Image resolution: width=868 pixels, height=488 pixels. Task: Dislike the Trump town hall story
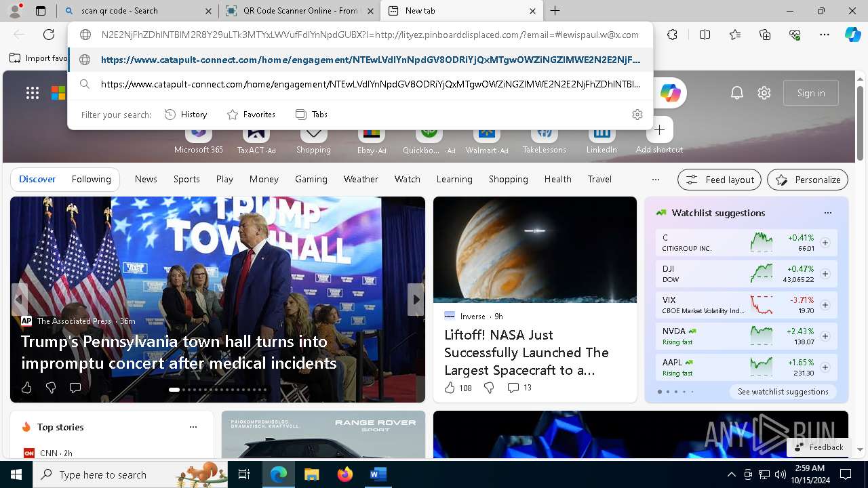tap(51, 388)
